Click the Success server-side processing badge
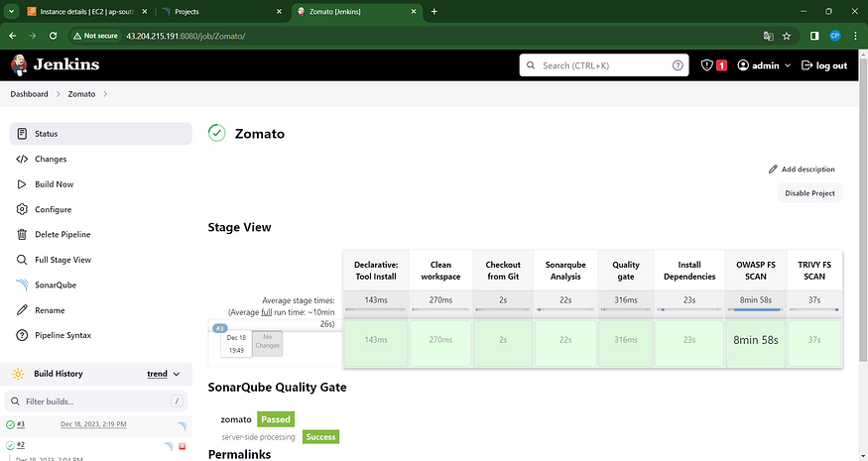The image size is (868, 461). pos(320,437)
